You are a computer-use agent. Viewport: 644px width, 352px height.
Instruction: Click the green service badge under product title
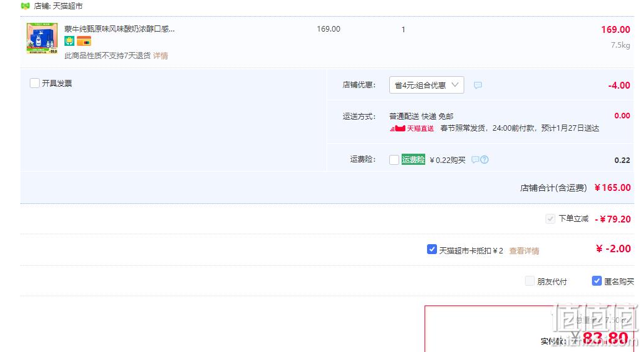click(69, 41)
